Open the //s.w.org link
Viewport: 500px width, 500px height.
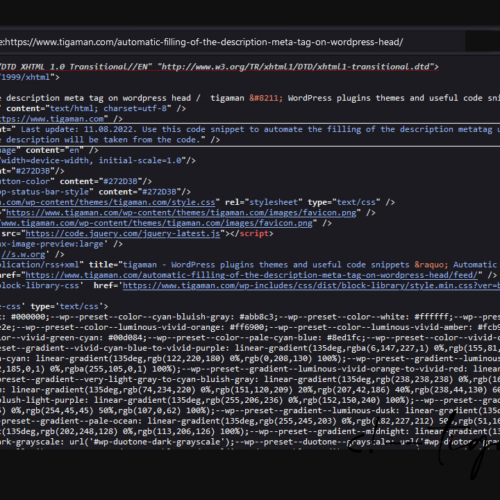coord(23,255)
